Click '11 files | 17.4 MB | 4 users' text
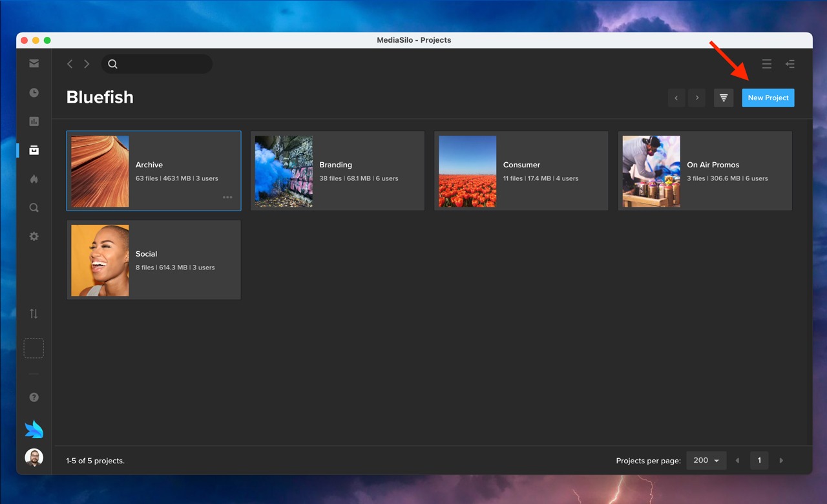This screenshot has width=827, height=504. tap(541, 178)
